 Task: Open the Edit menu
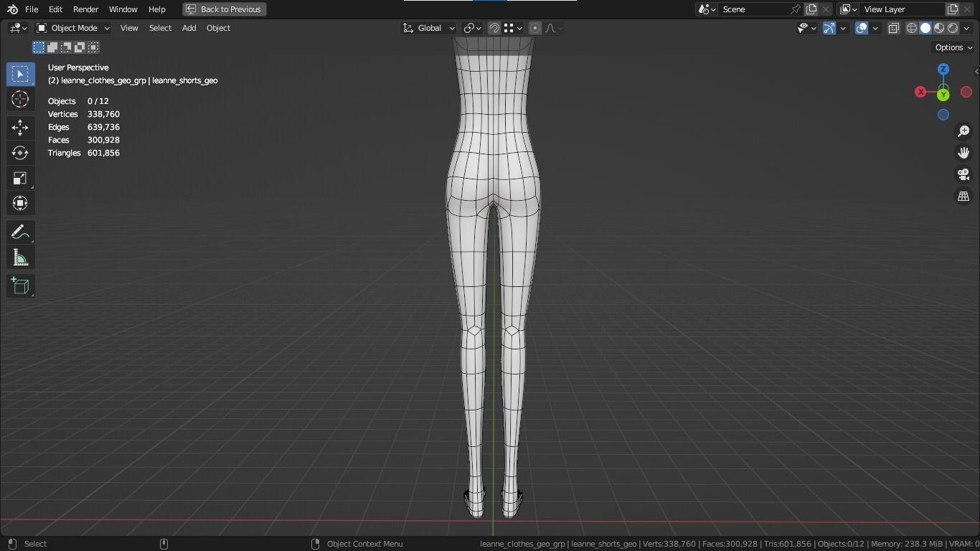pos(55,9)
